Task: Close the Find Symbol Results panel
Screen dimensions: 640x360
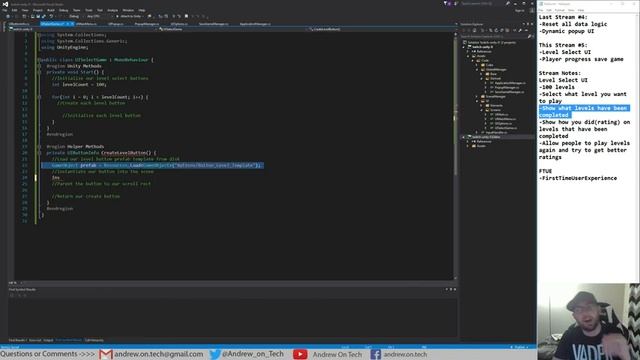Action: pyautogui.click(x=455, y=289)
